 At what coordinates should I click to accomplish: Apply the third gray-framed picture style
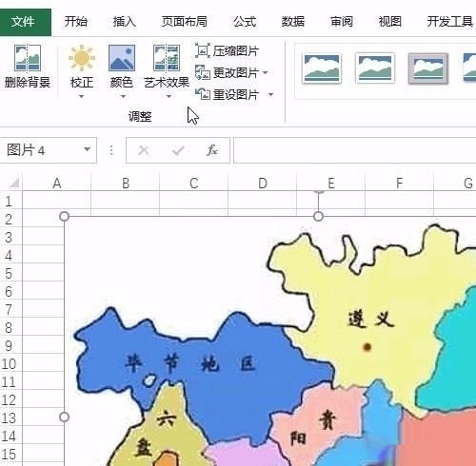(x=428, y=68)
